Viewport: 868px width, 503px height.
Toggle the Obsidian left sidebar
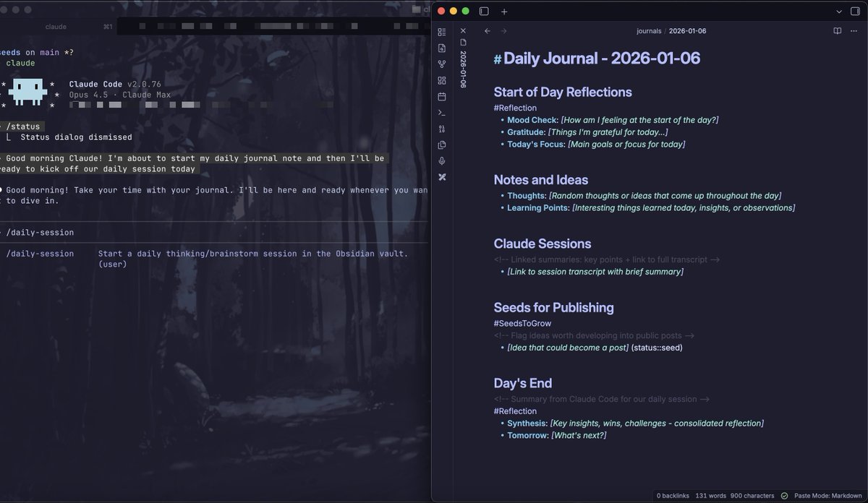coord(484,11)
